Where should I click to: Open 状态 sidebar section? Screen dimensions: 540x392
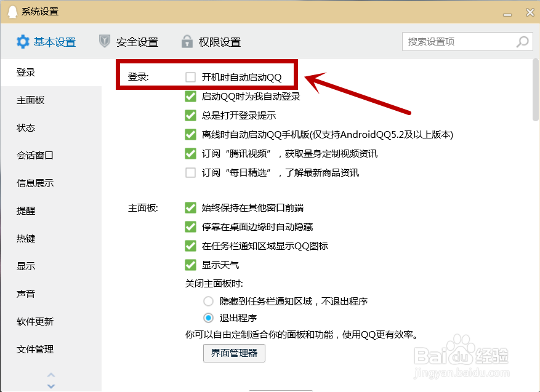point(51,127)
